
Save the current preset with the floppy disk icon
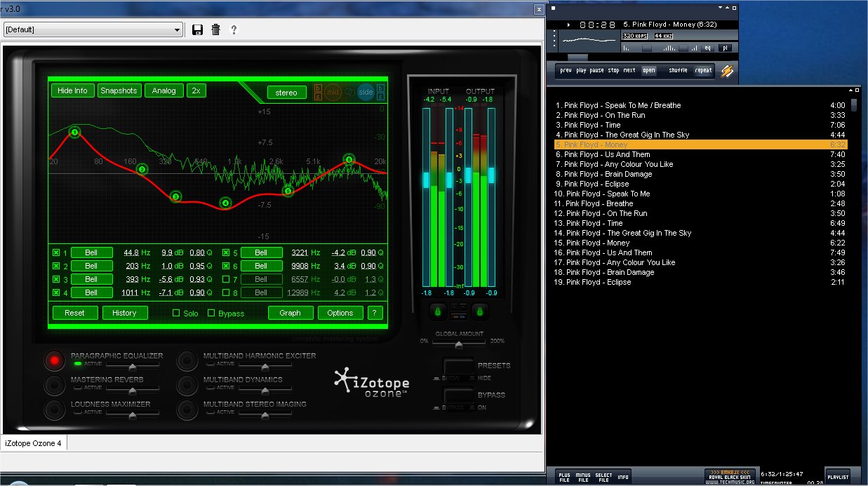(197, 29)
